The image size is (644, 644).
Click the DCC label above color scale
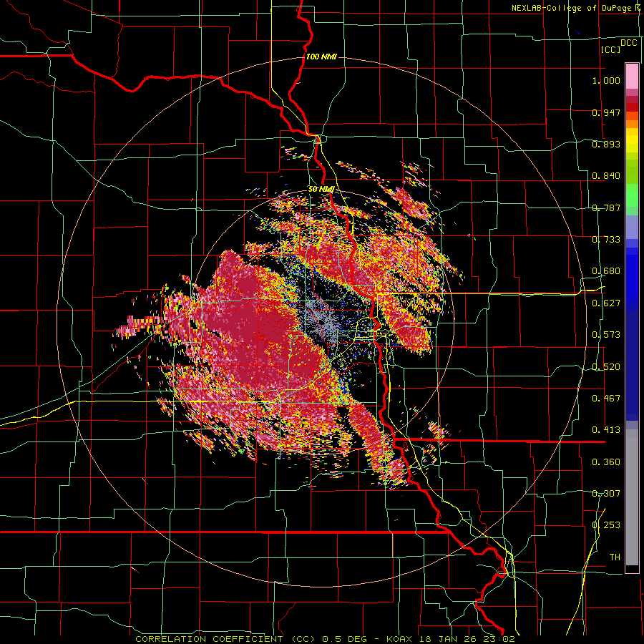point(629,43)
